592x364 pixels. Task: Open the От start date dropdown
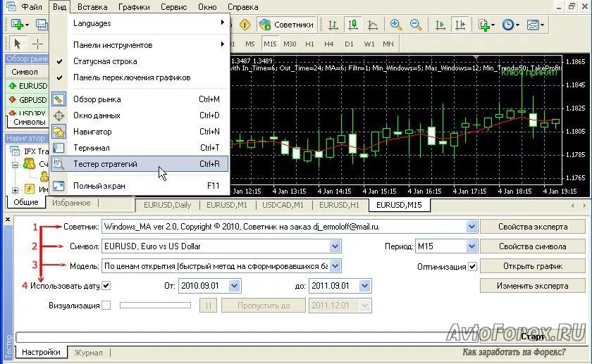234,286
